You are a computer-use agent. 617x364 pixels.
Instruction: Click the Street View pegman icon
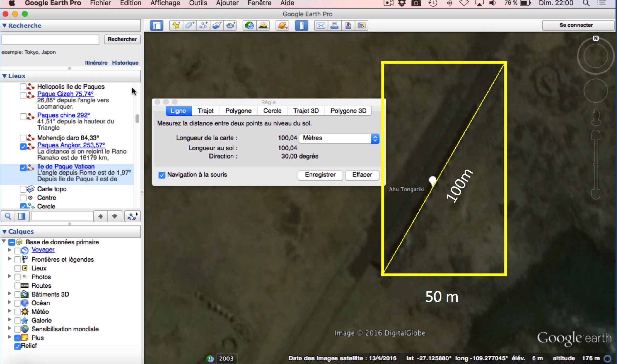pyautogui.click(x=596, y=117)
